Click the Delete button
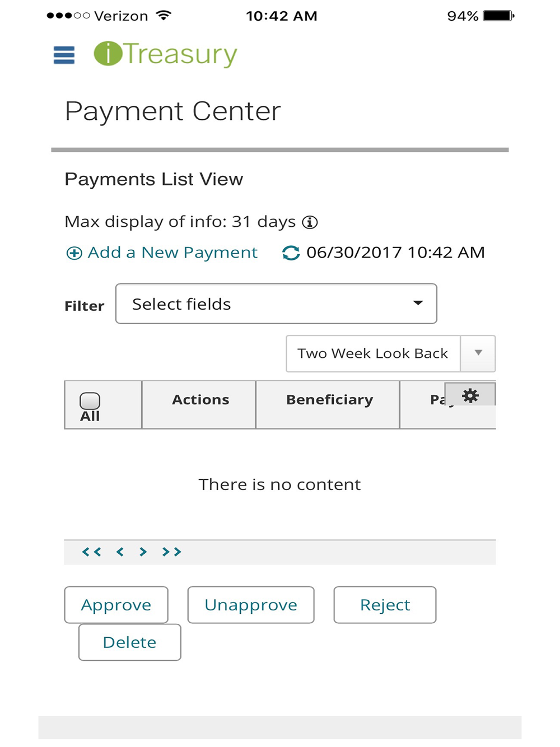 pos(129,642)
